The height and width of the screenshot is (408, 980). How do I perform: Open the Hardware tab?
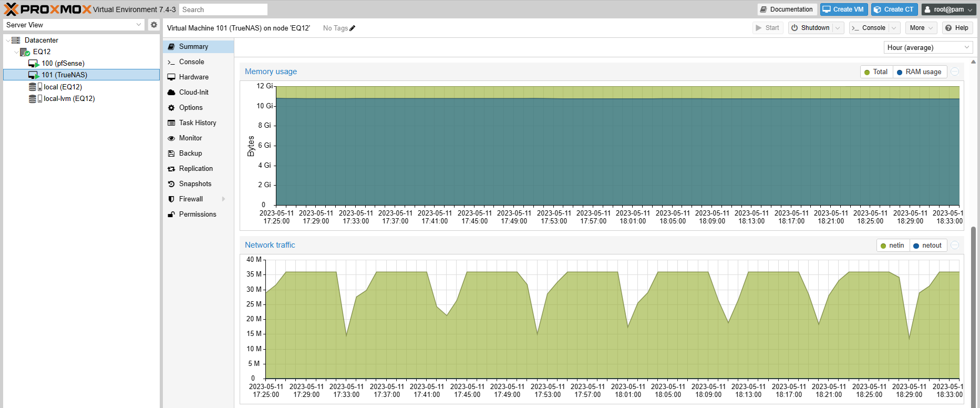tap(198, 77)
